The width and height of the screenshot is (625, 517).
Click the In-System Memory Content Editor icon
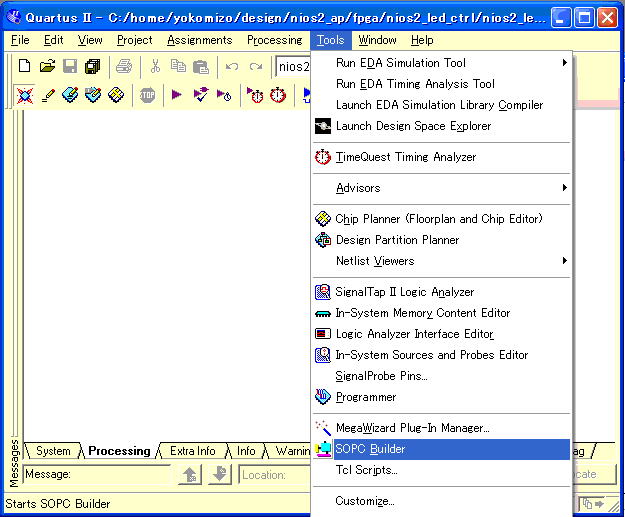pos(323,314)
